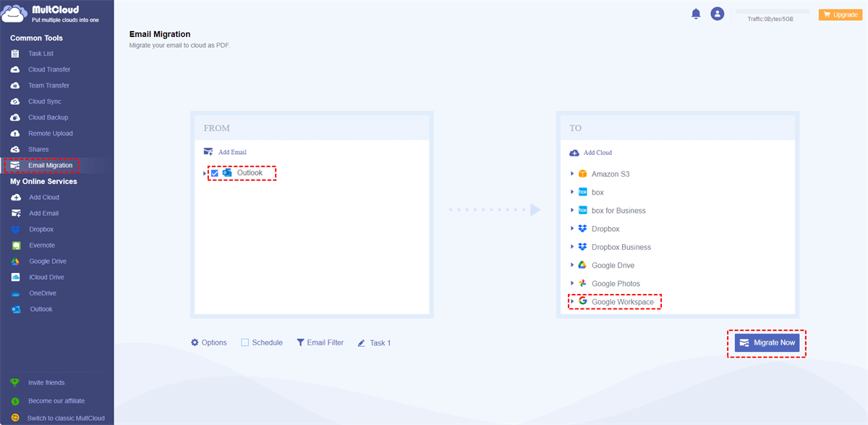Viewport: 868px width, 425px height.
Task: Click the OneDrive icon in sidebar
Action: tap(15, 293)
